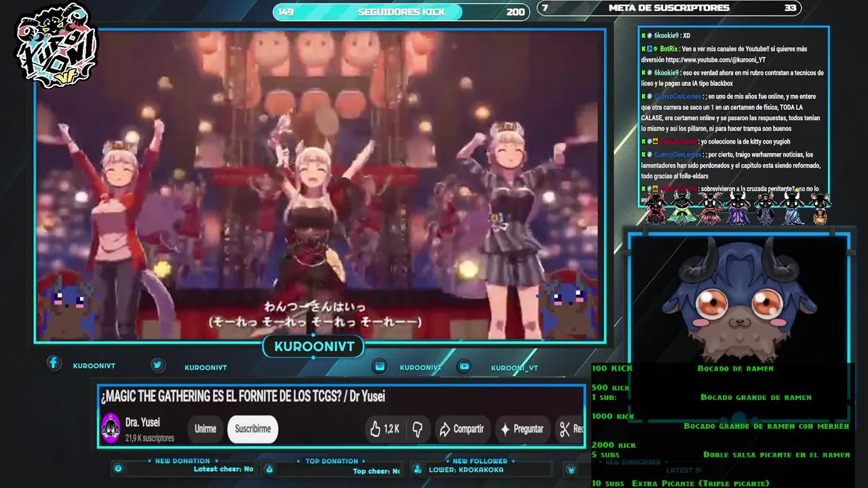Click the Compartir share button
This screenshot has width=868, height=488.
(461, 429)
